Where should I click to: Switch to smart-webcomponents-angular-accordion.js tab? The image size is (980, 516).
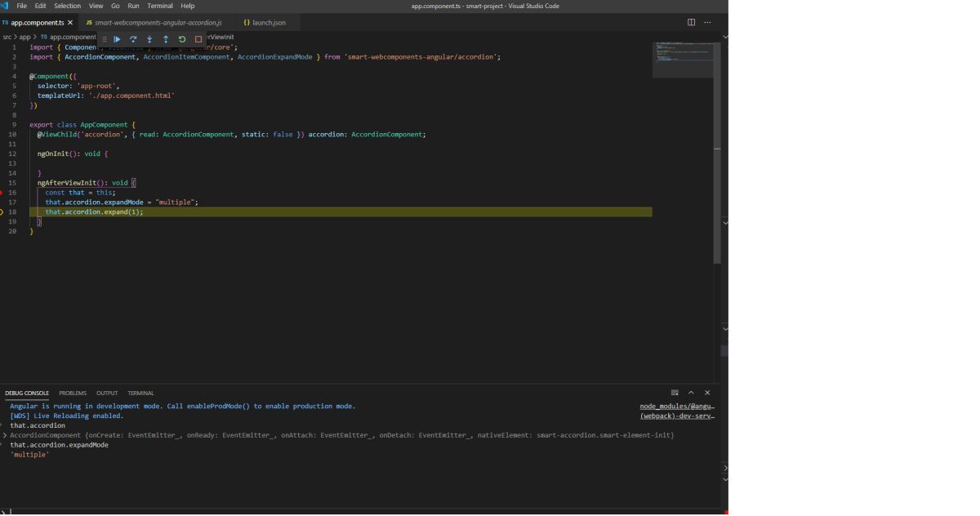pos(158,22)
